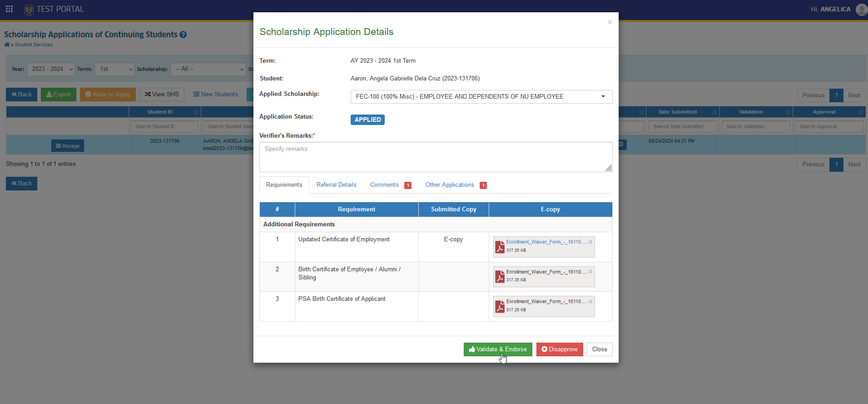Remove the Birth Certificate e-copy attachment
This screenshot has width=868, height=404.
(590, 272)
